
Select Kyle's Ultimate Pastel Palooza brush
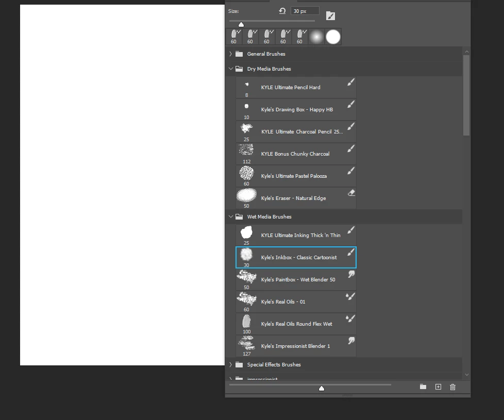click(296, 176)
